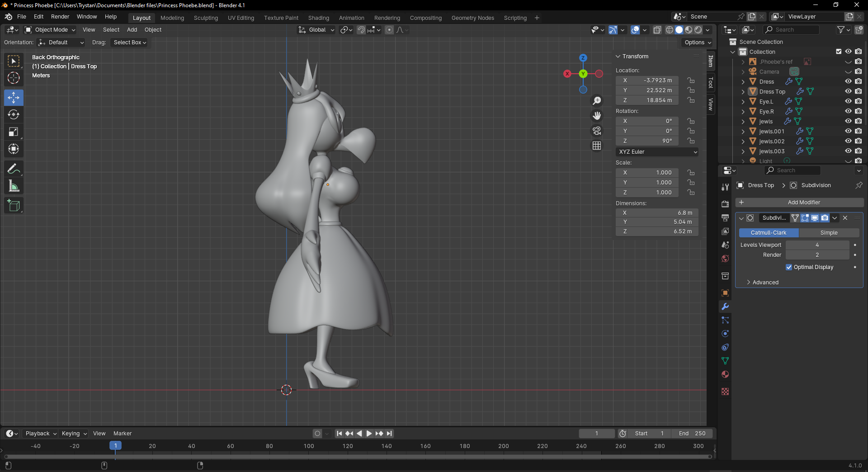Viewport: 868px width, 472px height.
Task: Toggle the Collection exclude checkbox
Action: (839, 52)
